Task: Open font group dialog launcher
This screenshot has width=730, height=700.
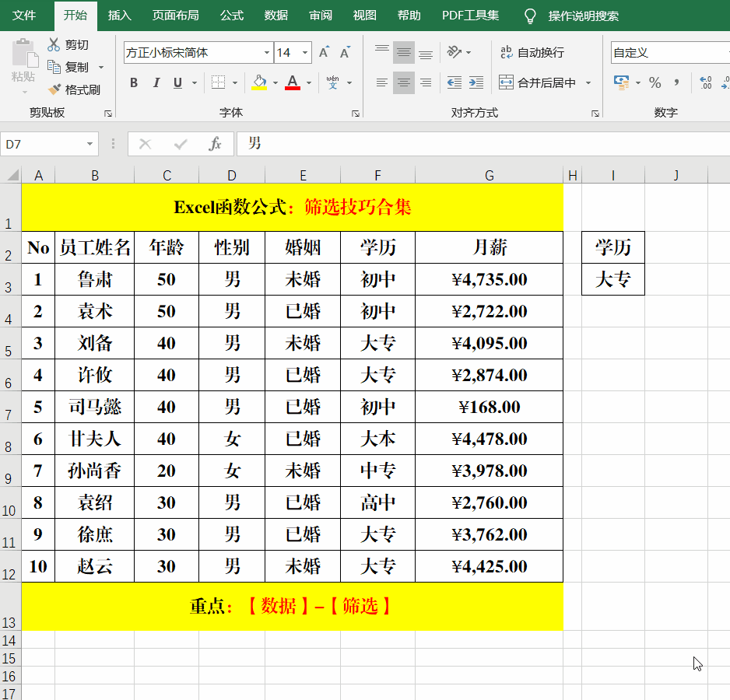Action: [x=356, y=114]
